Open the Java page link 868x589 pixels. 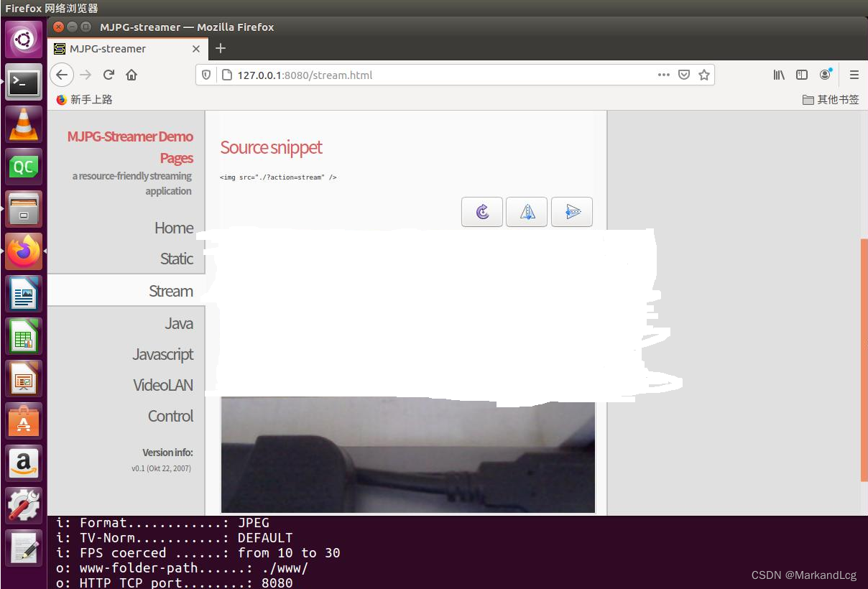(179, 323)
